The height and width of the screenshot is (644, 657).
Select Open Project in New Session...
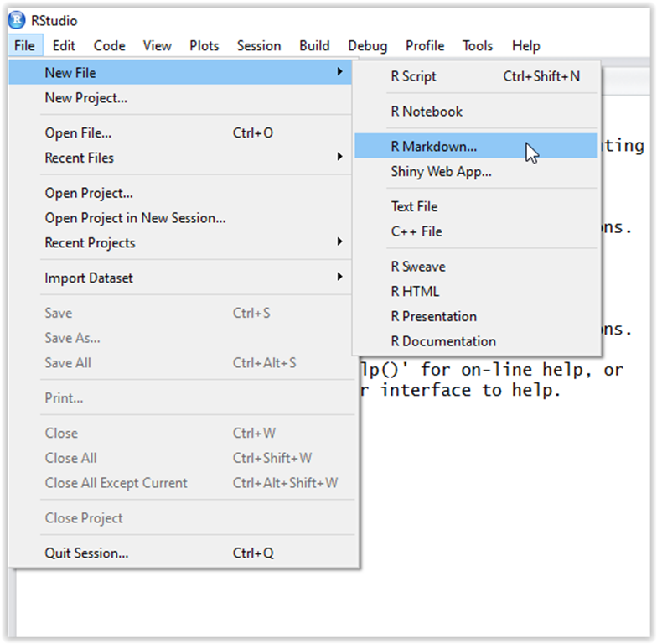[179, 218]
